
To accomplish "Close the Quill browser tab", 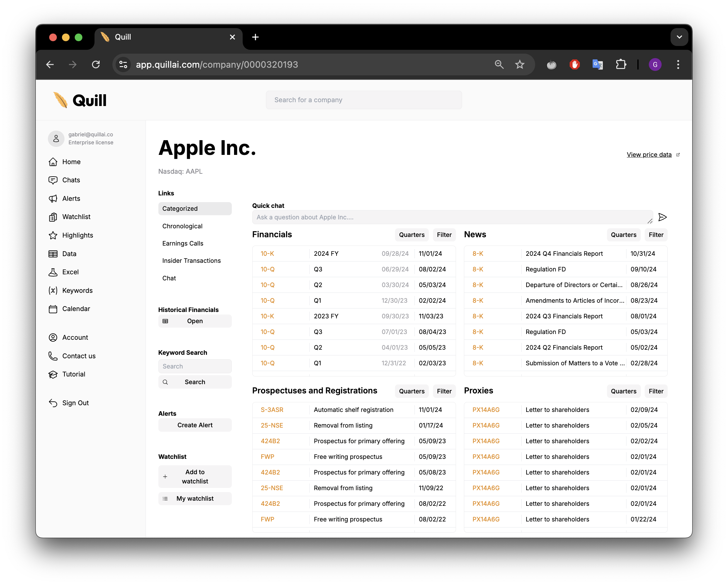I will pyautogui.click(x=232, y=37).
